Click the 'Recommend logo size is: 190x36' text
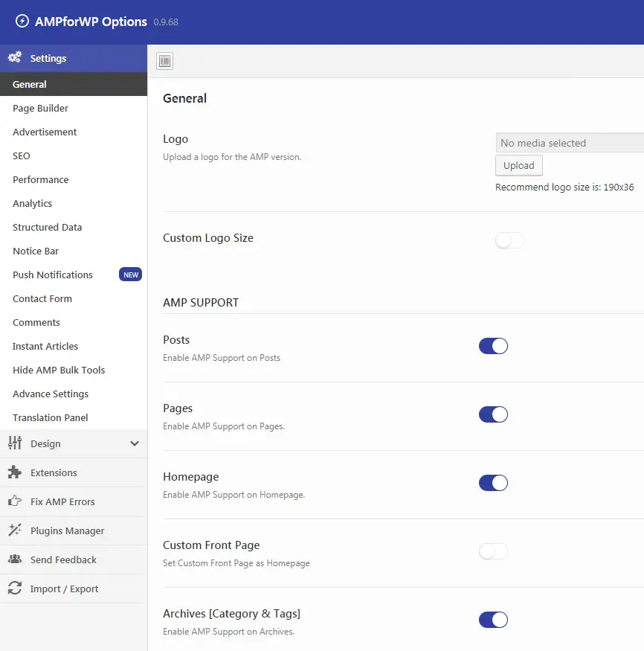644x651 pixels. click(564, 187)
